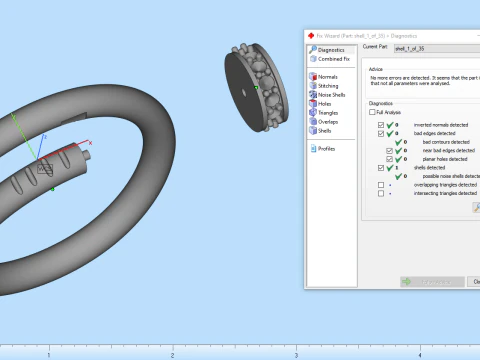The height and width of the screenshot is (360, 480).
Task: Click the red Fix Wizard title bar icon
Action: point(311,36)
